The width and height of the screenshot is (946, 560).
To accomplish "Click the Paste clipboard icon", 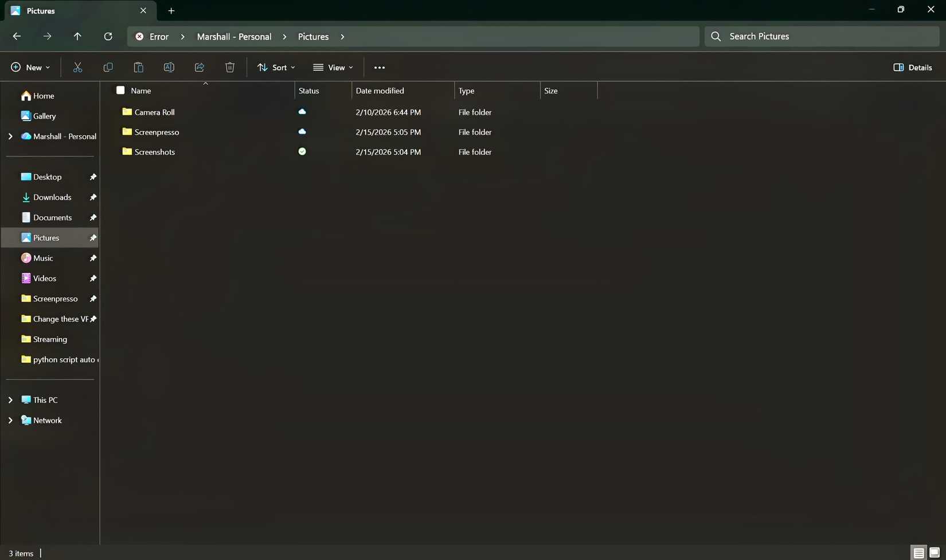I will click(138, 67).
